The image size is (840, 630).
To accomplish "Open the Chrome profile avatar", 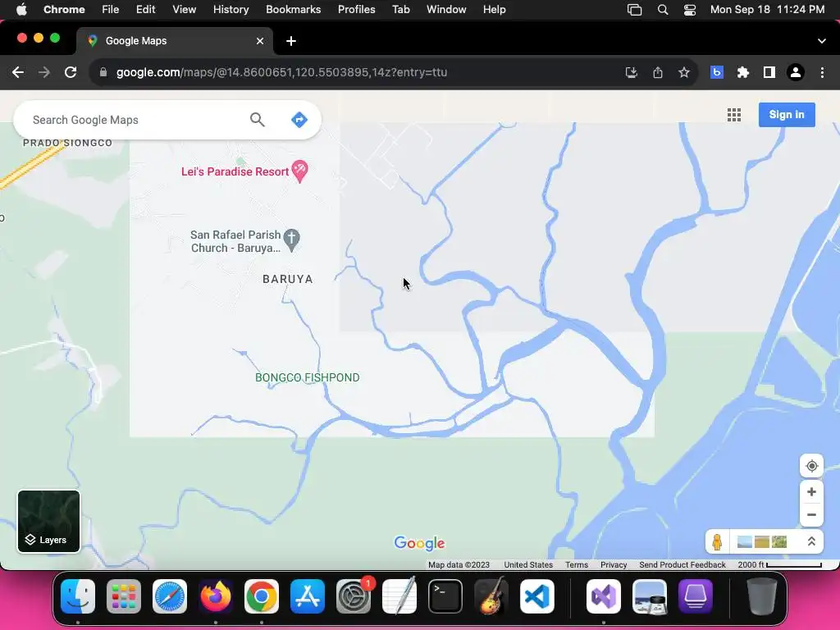I will tap(796, 72).
